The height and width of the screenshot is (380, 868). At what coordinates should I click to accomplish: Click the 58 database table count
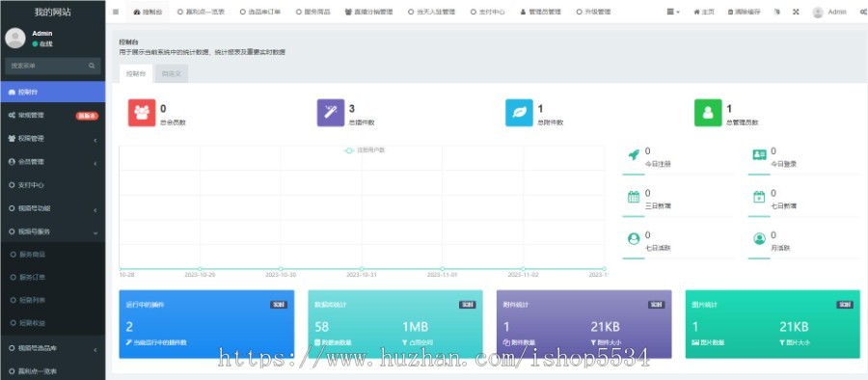click(321, 327)
